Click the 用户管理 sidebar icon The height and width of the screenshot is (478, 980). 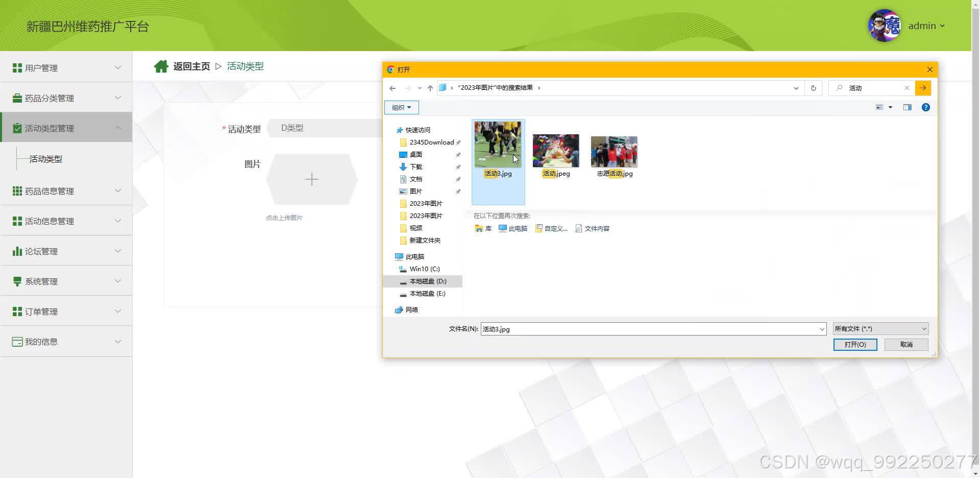(x=17, y=68)
